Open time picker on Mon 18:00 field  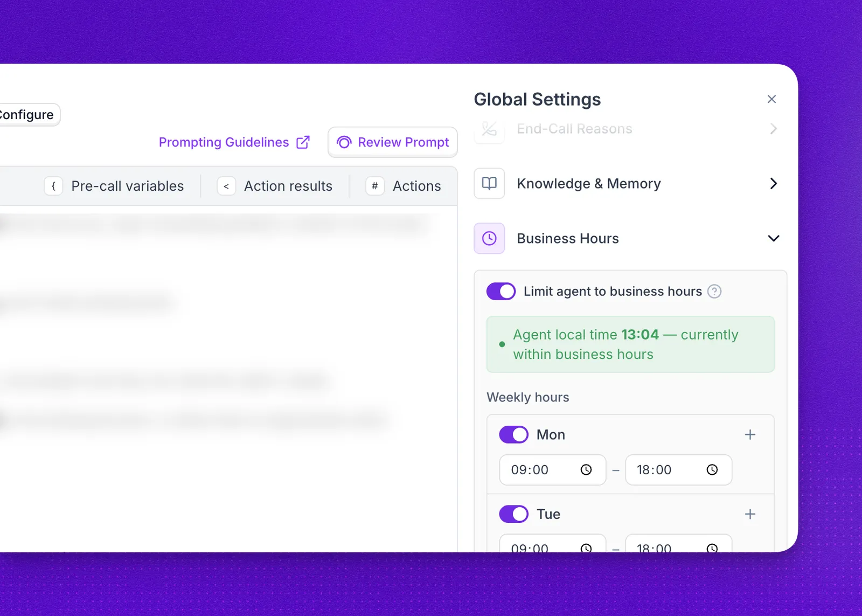click(712, 470)
